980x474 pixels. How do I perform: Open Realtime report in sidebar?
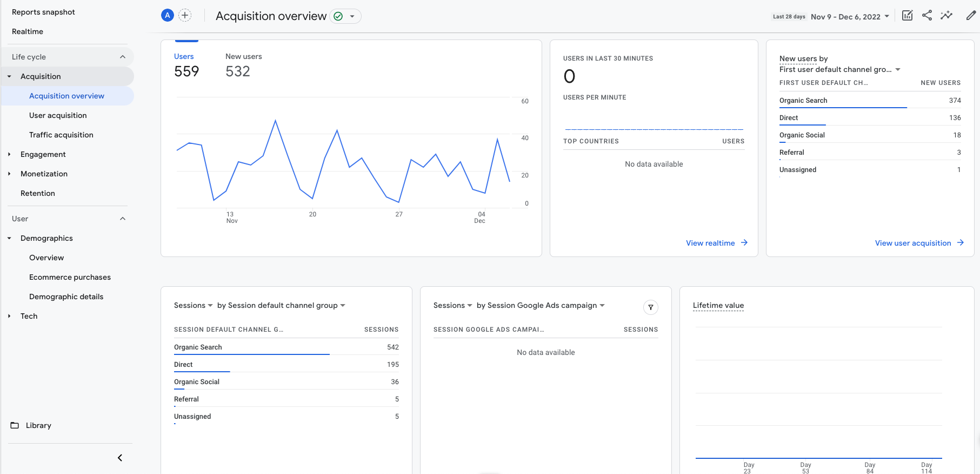point(28,31)
